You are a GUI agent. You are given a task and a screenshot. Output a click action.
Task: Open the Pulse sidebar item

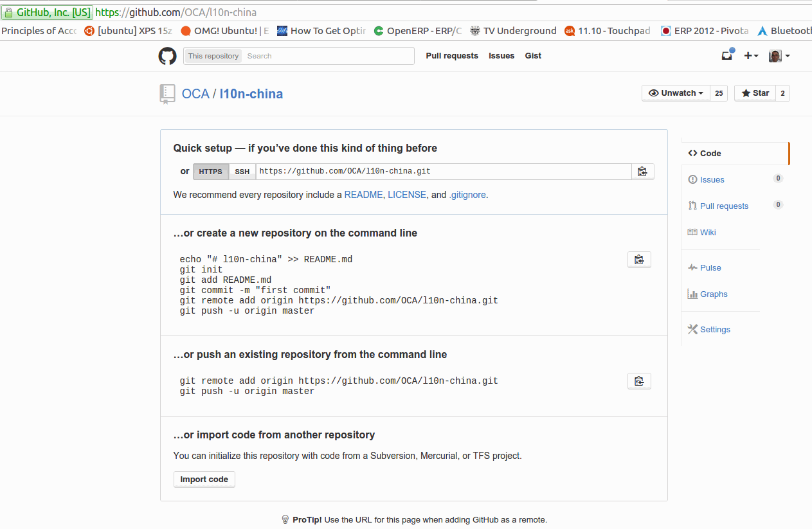click(x=710, y=267)
